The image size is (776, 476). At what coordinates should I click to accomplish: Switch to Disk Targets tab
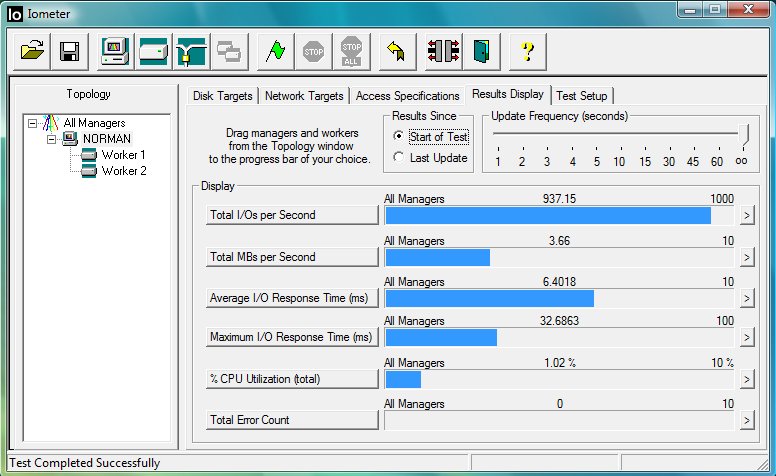[223, 95]
